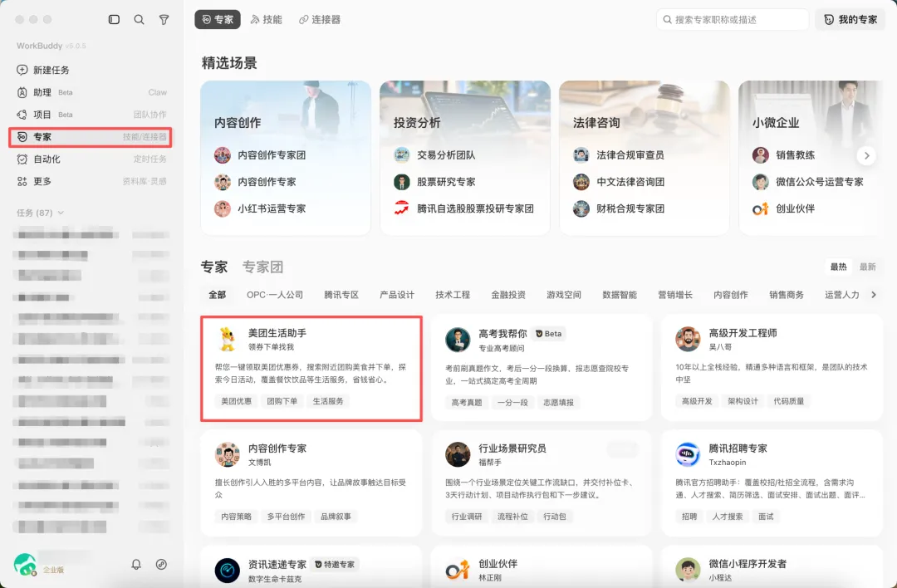Viewport: 897px width, 588px height.
Task: Click 资讯速递专家 round icon
Action: (x=227, y=571)
